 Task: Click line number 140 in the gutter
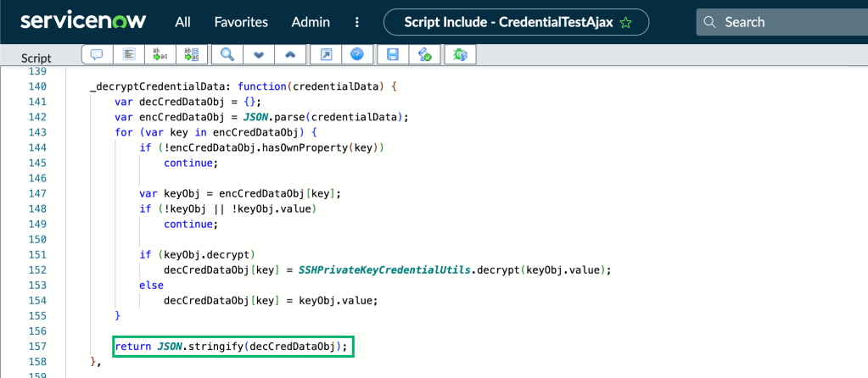[x=36, y=86]
